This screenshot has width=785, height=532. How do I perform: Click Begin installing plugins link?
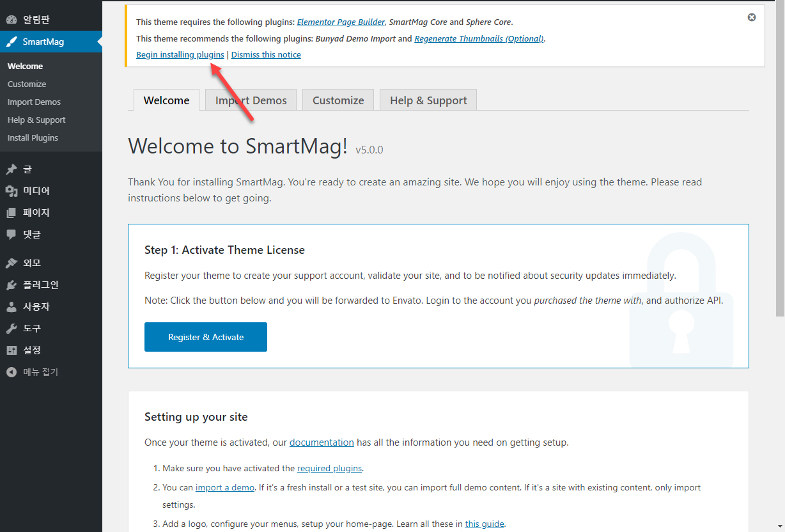coord(180,55)
